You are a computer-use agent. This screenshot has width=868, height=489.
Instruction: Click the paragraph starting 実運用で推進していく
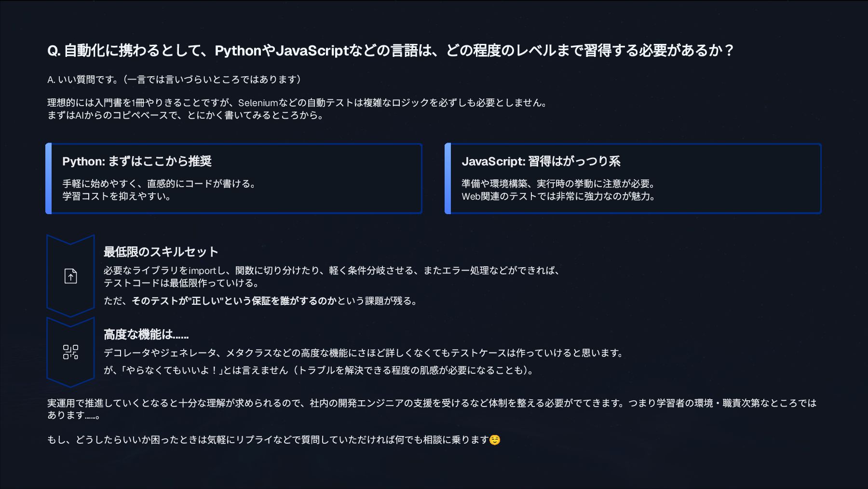pyautogui.click(x=432, y=409)
